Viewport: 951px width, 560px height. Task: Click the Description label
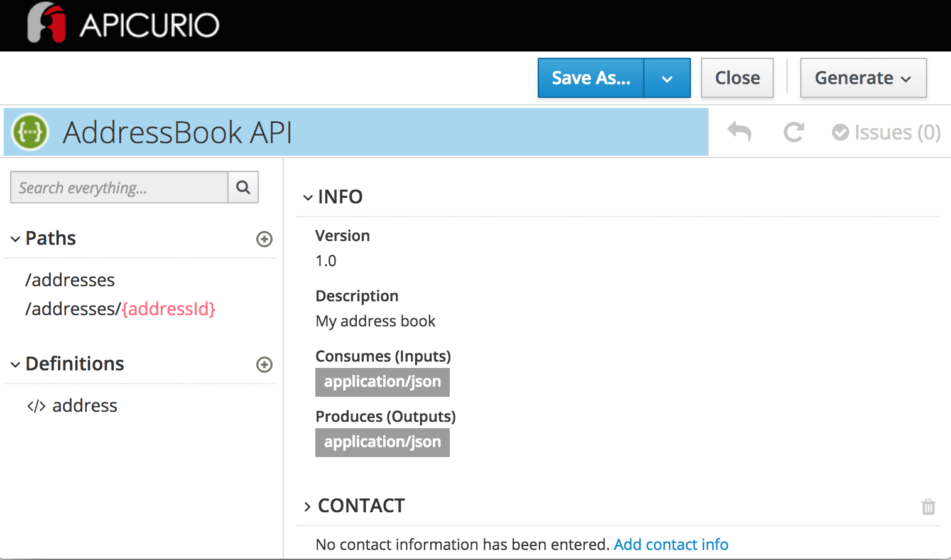click(x=357, y=296)
